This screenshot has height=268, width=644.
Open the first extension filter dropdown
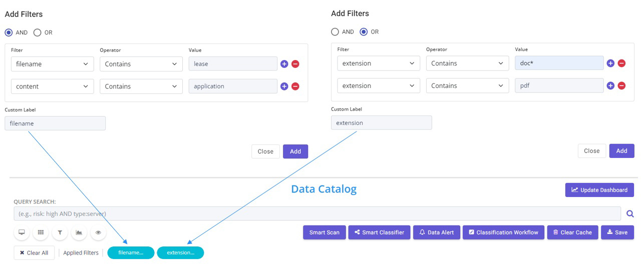tap(379, 63)
